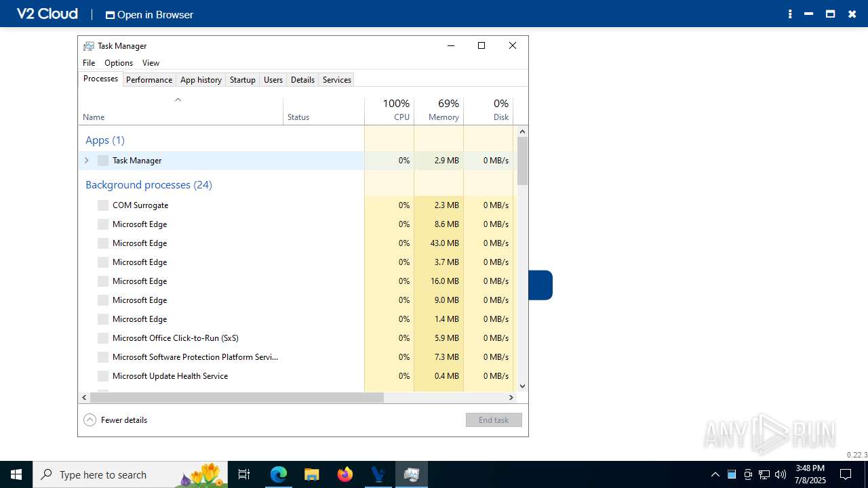Open V2 Cloud three-dot options menu
868x488 pixels.
[x=790, y=14]
